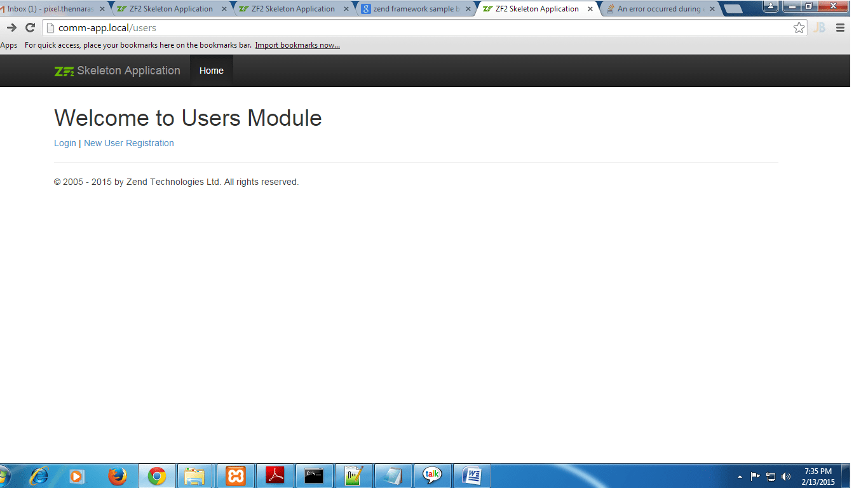The height and width of the screenshot is (488, 868).
Task: Open the Chrome menu
Action: 840,28
